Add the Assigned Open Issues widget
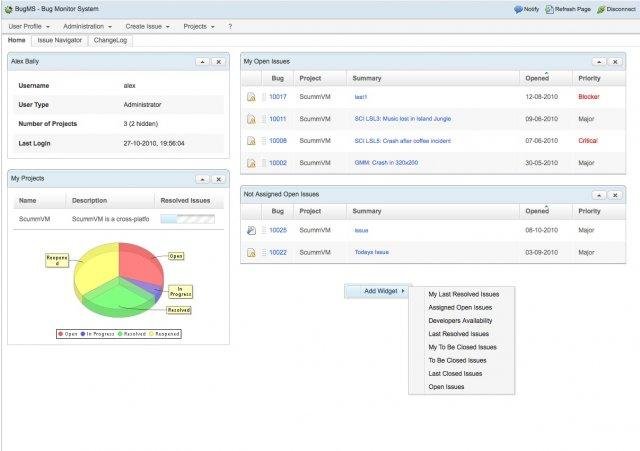640x451 pixels. tap(460, 308)
